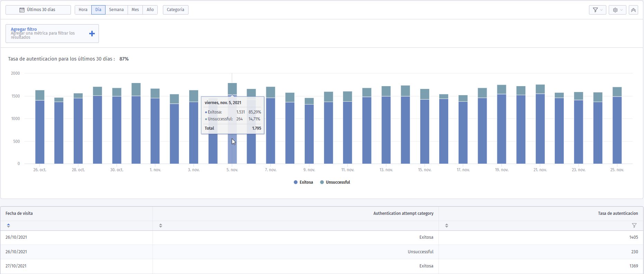Sort Fecha de visita column with sort arrows
The image size is (644, 274).
point(8,226)
